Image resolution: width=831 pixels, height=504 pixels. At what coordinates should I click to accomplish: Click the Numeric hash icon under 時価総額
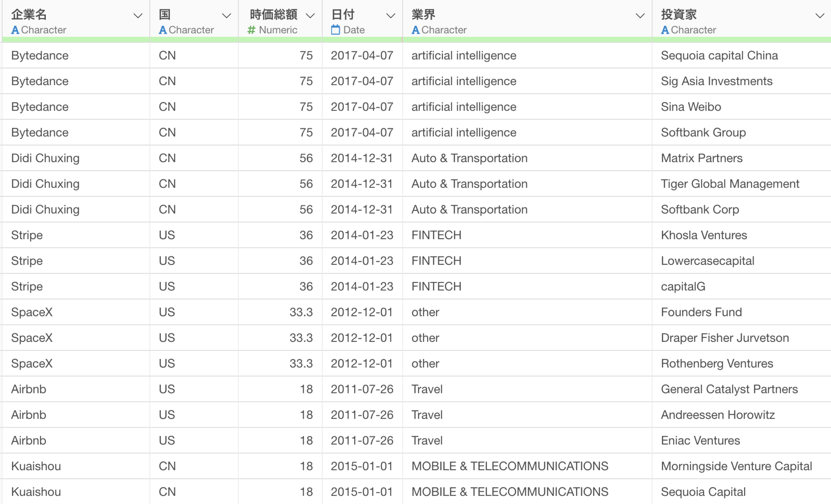pyautogui.click(x=251, y=30)
